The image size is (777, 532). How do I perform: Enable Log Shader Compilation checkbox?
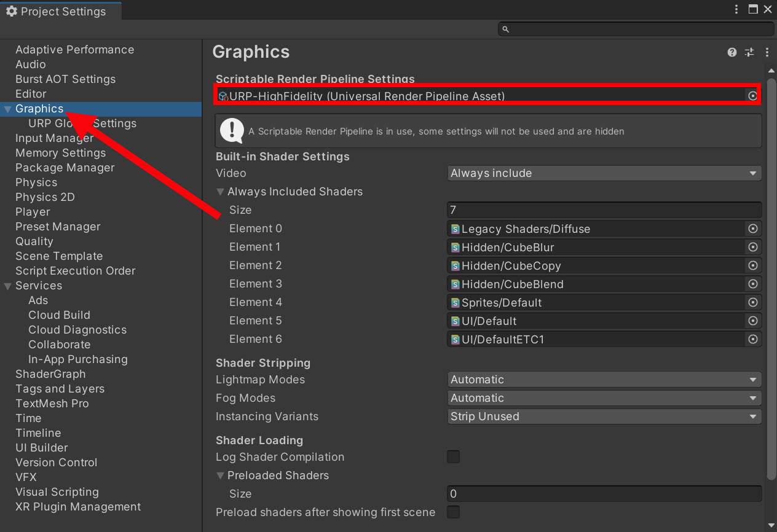[453, 456]
